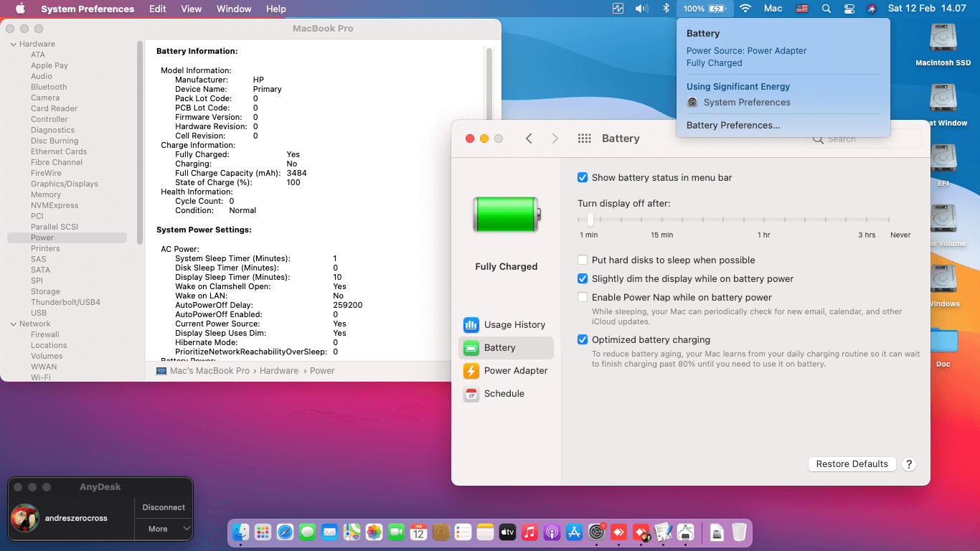
Task: Open Finder from the Dock
Action: click(x=240, y=532)
